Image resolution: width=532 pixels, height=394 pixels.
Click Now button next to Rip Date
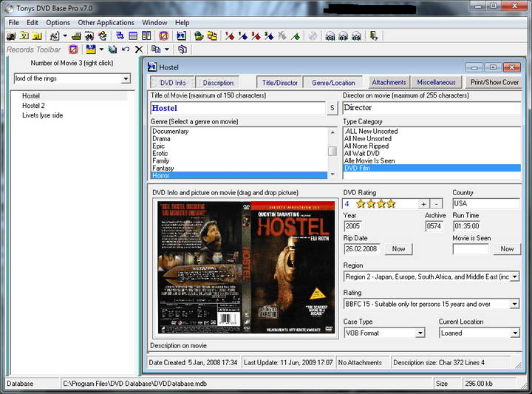click(398, 249)
